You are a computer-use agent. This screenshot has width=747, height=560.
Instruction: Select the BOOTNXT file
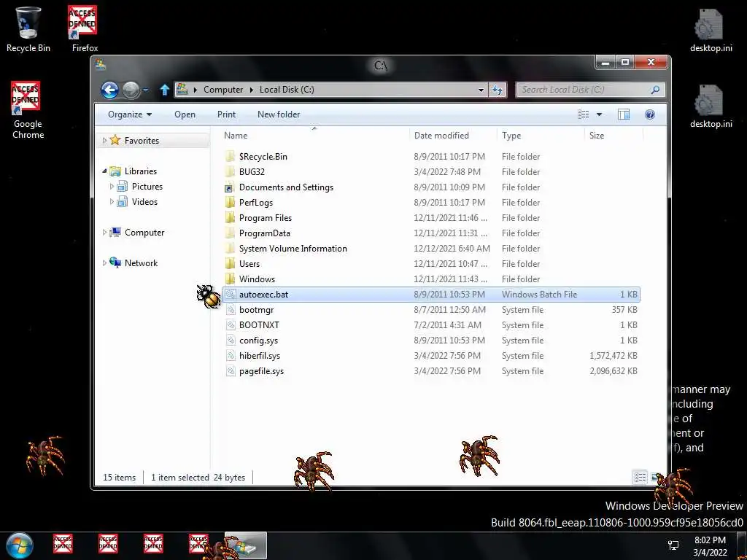(259, 324)
